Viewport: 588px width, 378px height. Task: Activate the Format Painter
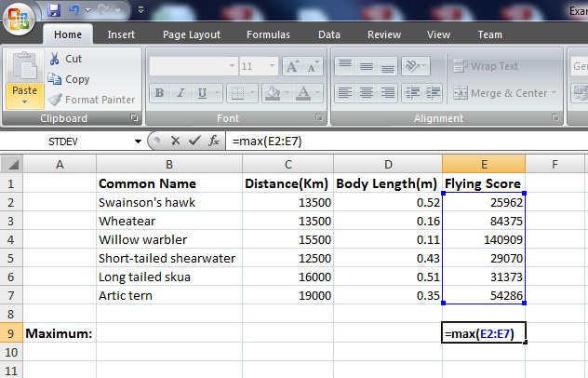click(x=91, y=100)
